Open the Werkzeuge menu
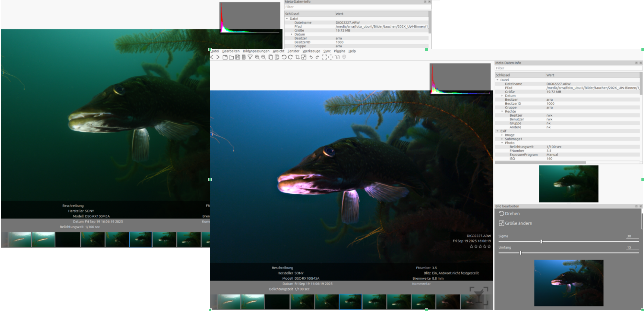 click(311, 51)
